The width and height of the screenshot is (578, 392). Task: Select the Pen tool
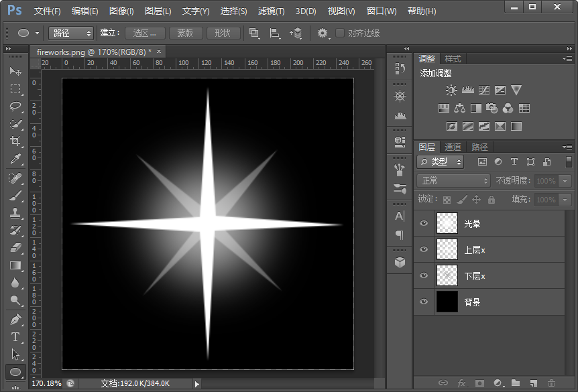click(x=15, y=320)
